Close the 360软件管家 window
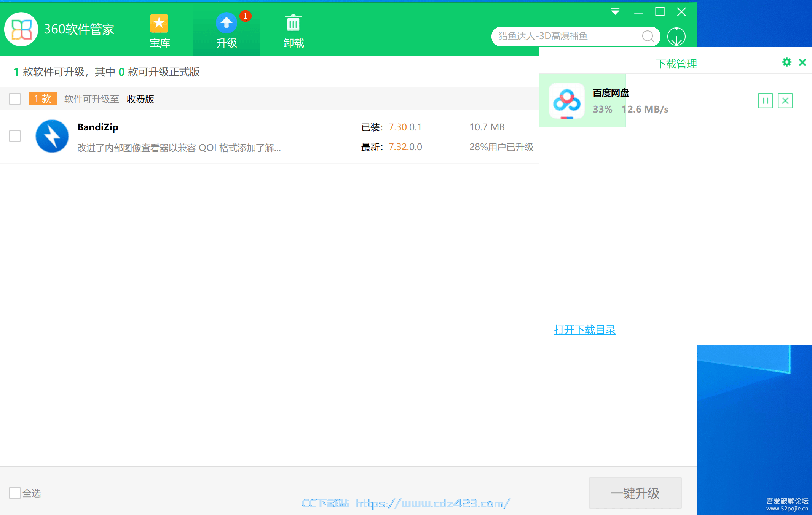Viewport: 812px width, 515px height. point(681,12)
